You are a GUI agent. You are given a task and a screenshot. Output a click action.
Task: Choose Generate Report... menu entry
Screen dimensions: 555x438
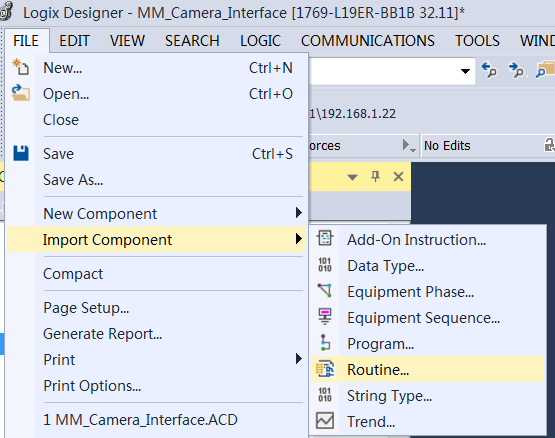tap(156, 334)
